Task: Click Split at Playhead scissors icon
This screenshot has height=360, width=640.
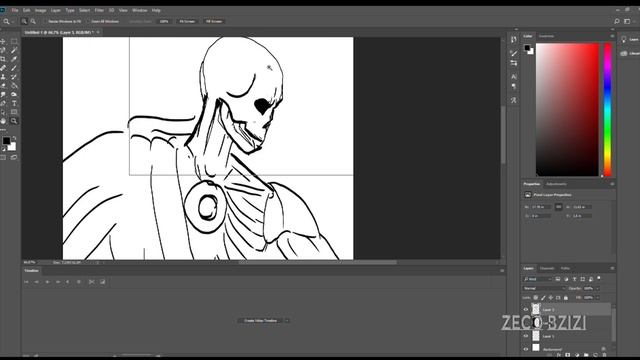Action: coord(92,282)
